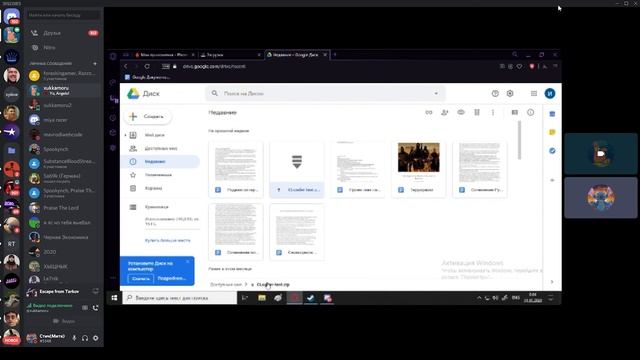Image resolution: width=640 pixels, height=360 pixels.
Task: Toggle headphones deafen in Discord
Action: coord(85,338)
